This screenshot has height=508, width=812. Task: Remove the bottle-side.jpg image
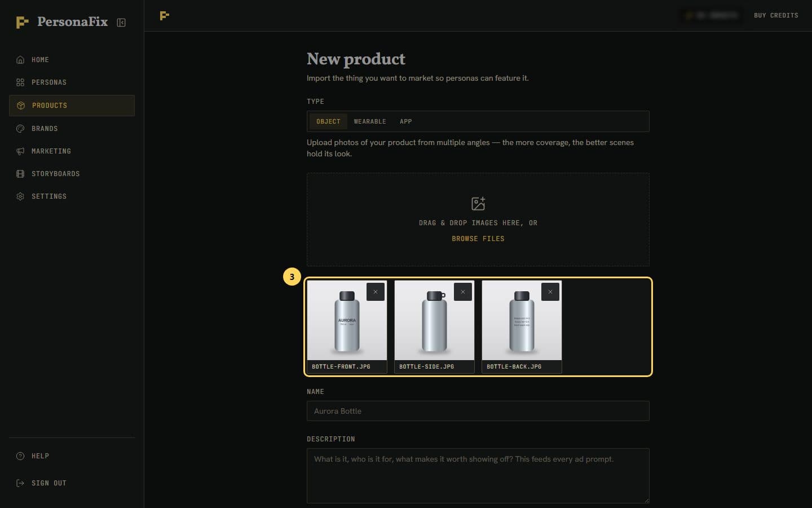[x=463, y=292]
